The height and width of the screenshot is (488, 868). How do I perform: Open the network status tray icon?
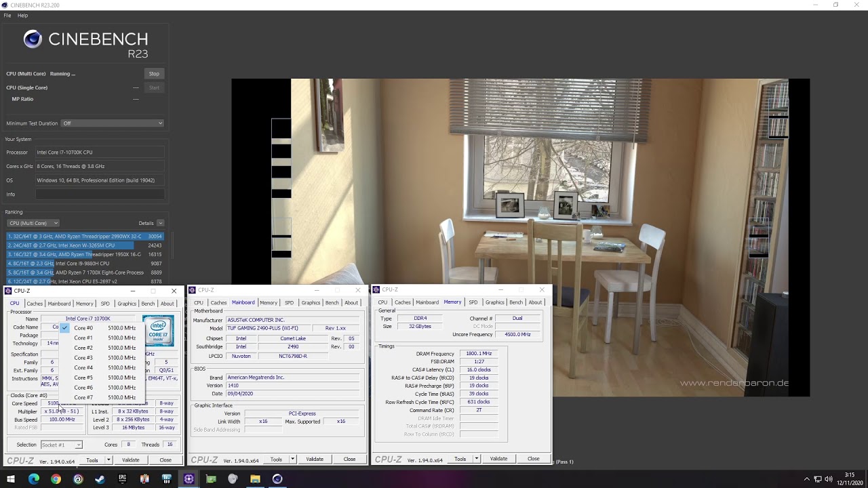pos(818,479)
